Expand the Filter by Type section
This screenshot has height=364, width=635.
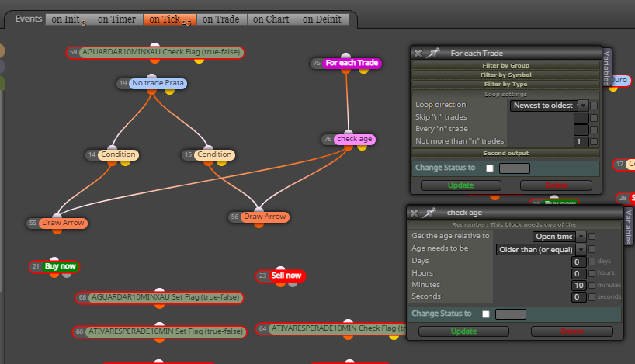point(505,85)
